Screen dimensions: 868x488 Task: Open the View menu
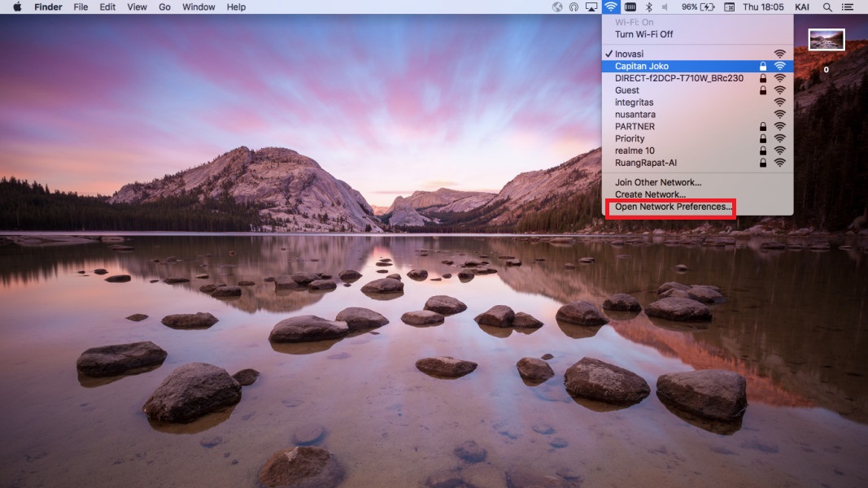tap(137, 7)
